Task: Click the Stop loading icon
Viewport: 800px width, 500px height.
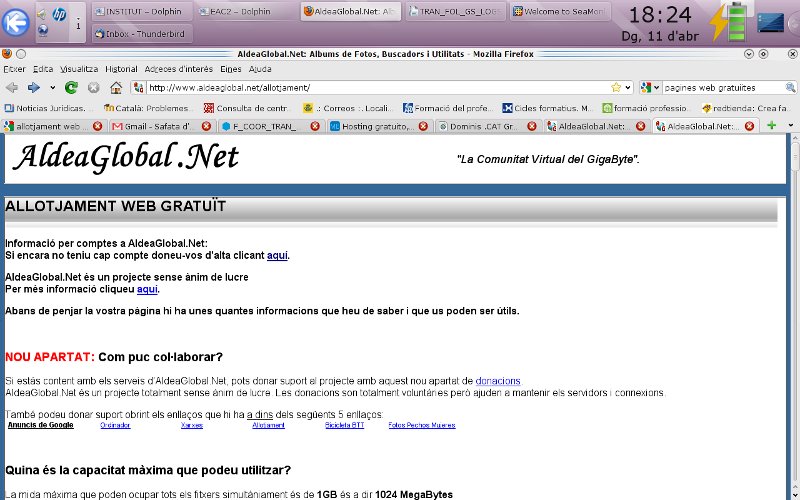Action: [x=93, y=88]
